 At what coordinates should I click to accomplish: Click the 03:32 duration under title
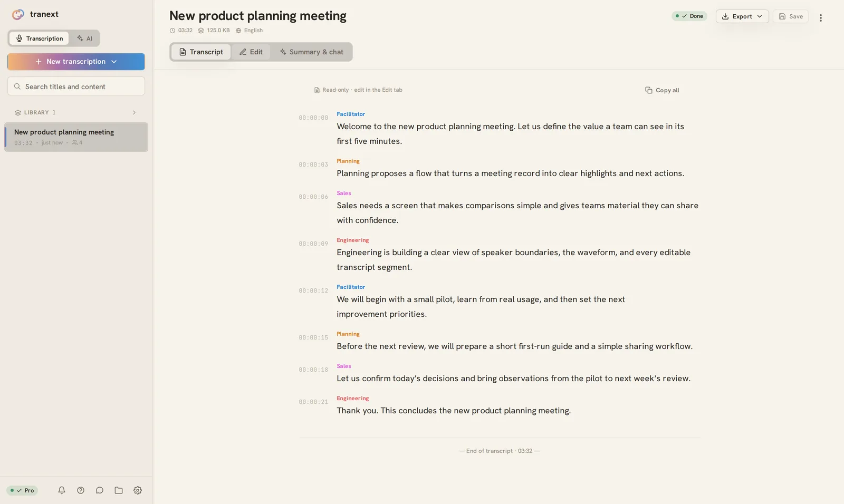[x=181, y=30]
